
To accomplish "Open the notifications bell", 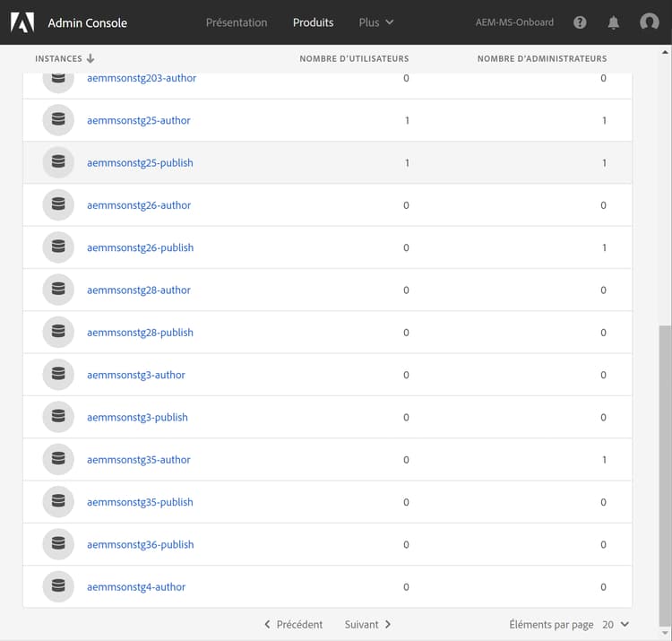I will (614, 22).
